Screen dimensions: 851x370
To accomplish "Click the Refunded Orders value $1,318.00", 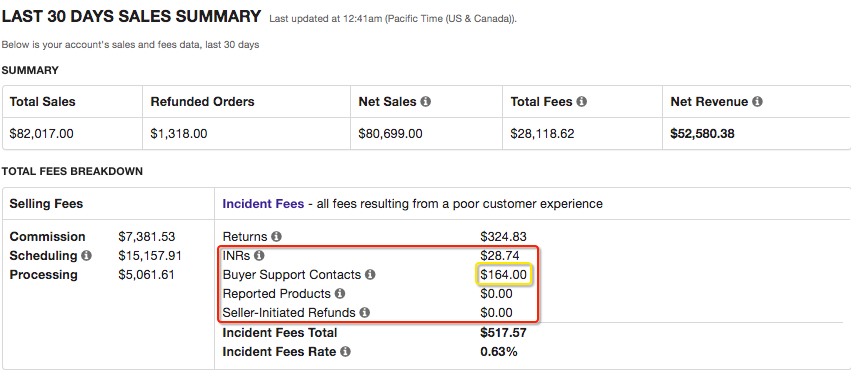I will point(179,133).
